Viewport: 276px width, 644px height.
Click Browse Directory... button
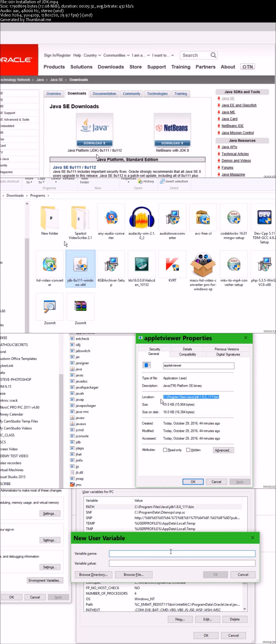93,575
